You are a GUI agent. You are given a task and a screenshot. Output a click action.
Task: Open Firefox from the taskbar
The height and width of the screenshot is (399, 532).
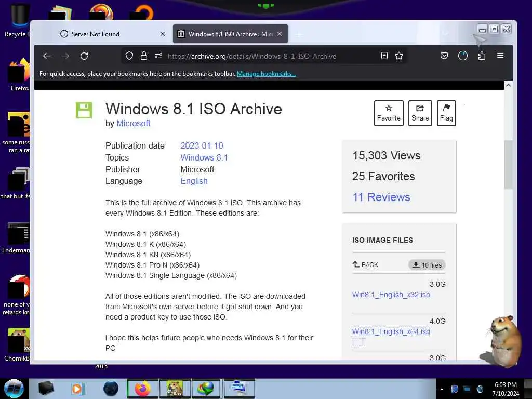click(143, 389)
